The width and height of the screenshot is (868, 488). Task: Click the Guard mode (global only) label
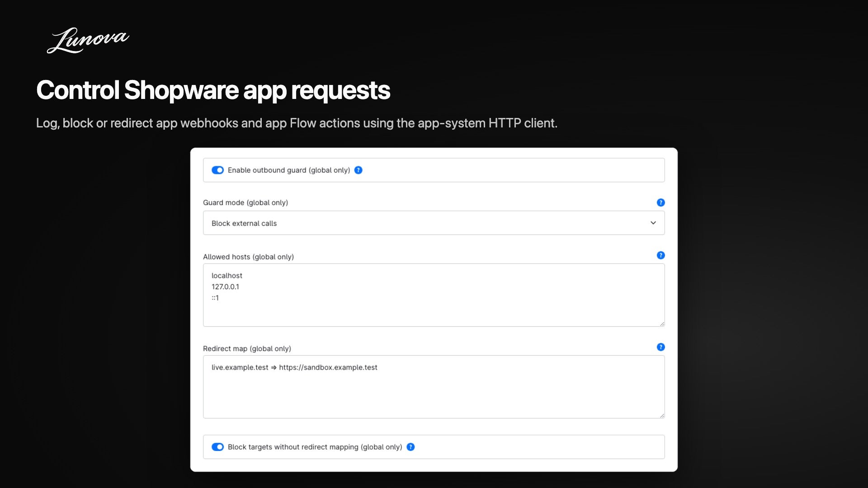[x=245, y=202]
